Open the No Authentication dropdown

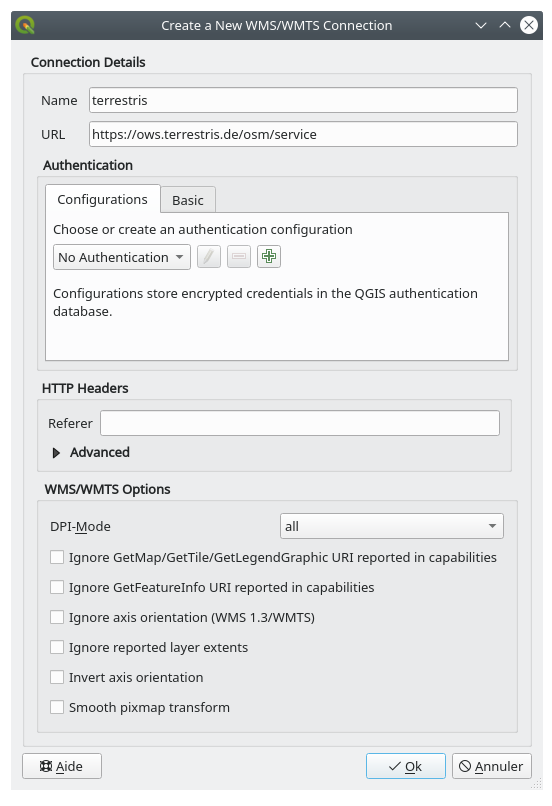122,257
